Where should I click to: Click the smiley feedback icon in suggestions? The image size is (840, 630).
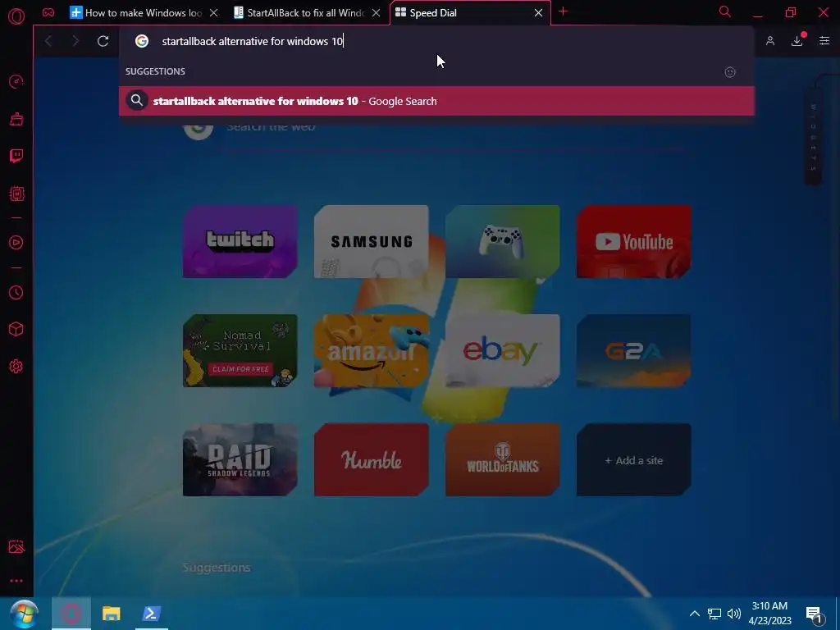(729, 72)
